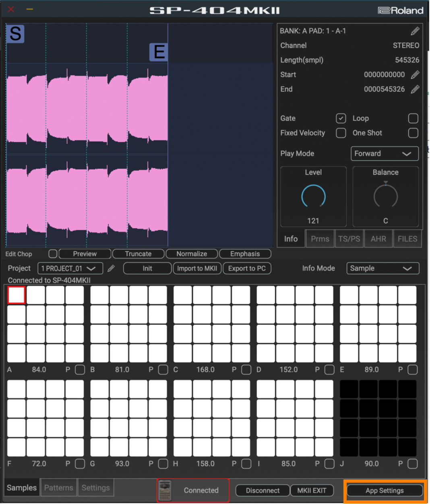Click bank J tempo value 90.0

(x=372, y=464)
